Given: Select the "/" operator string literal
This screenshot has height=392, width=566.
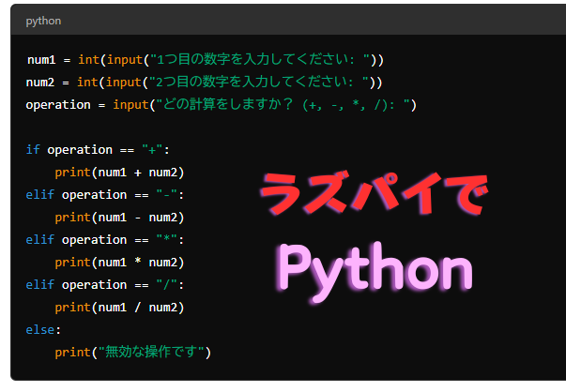Looking at the screenshot, I should 171,285.
